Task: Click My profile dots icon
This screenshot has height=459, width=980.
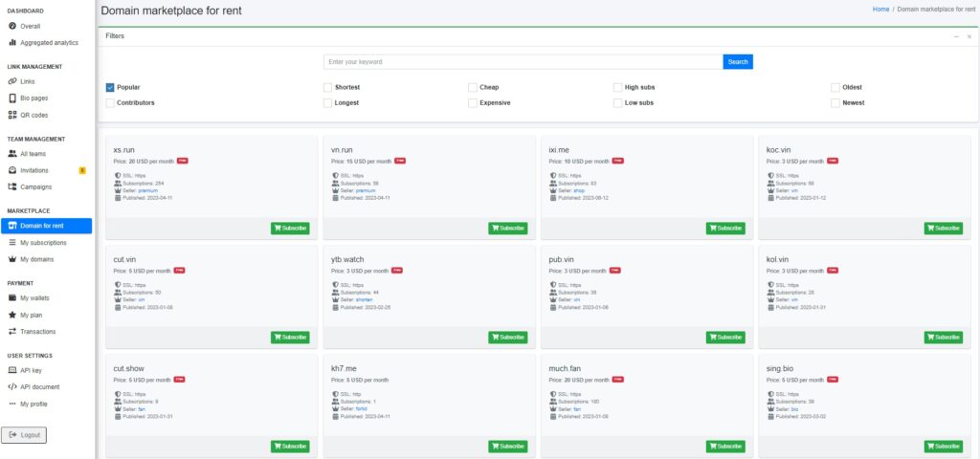Action: tap(11, 404)
